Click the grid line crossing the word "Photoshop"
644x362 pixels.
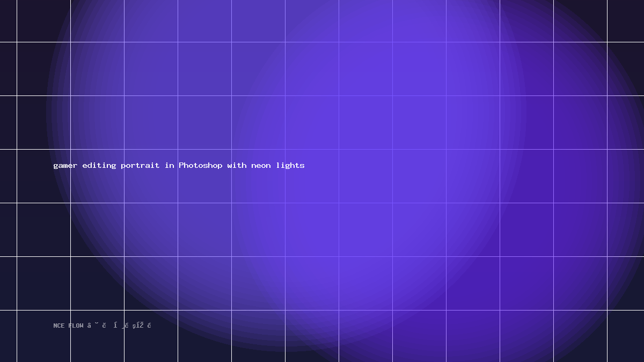178,165
